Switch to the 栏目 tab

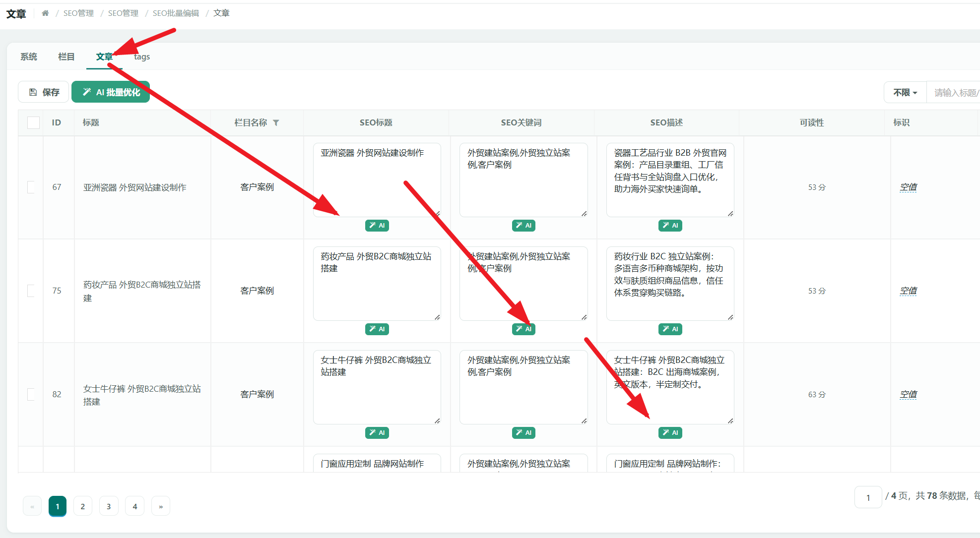[66, 57]
